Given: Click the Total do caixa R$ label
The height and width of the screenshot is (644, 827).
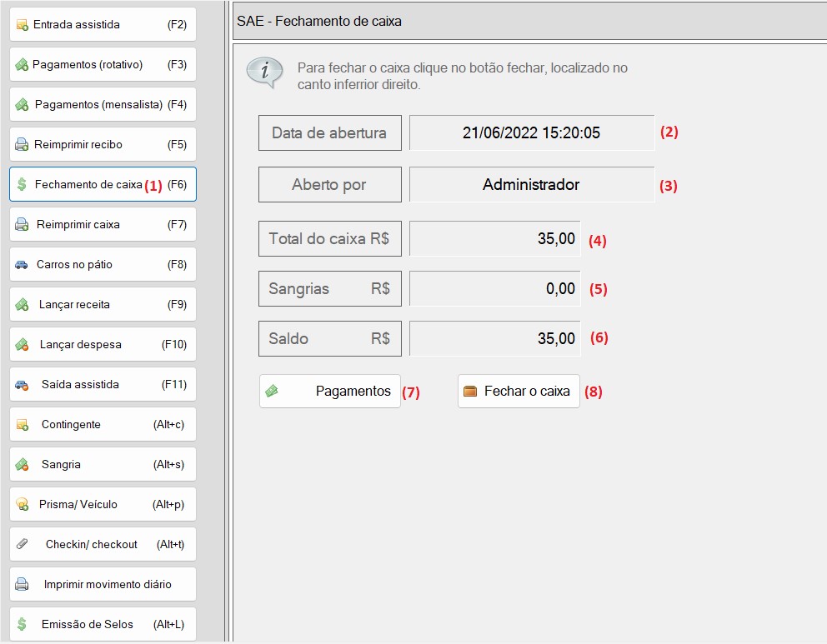Looking at the screenshot, I should click(329, 239).
